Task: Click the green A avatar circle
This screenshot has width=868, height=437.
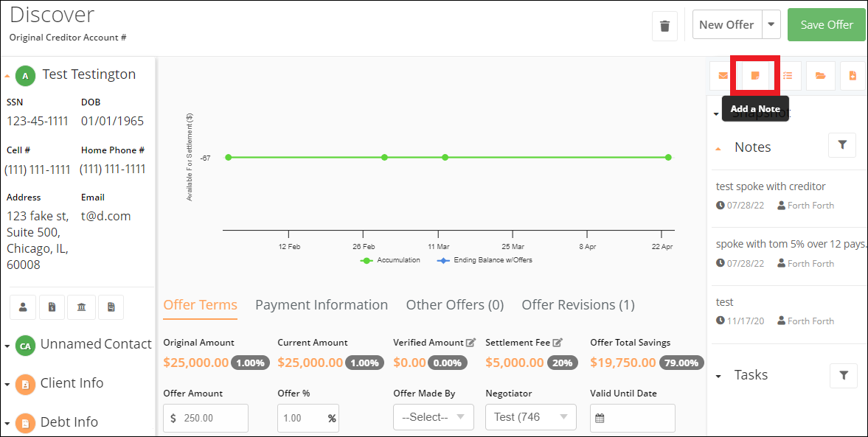Action: 26,76
